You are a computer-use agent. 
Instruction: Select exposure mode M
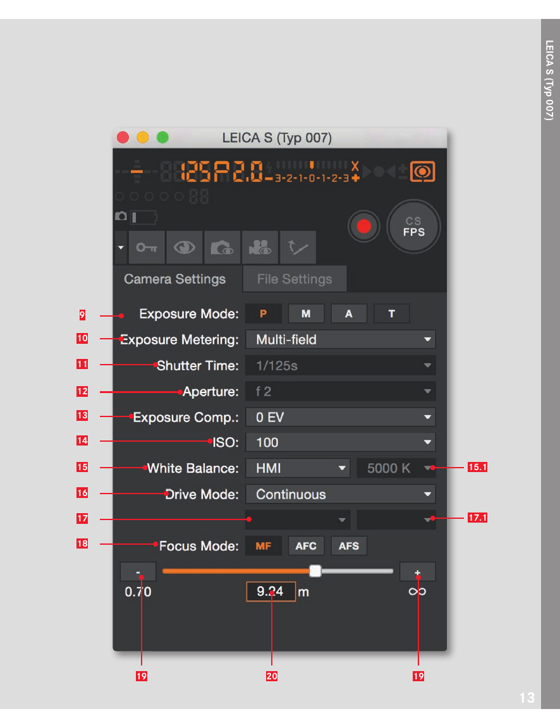tap(306, 313)
